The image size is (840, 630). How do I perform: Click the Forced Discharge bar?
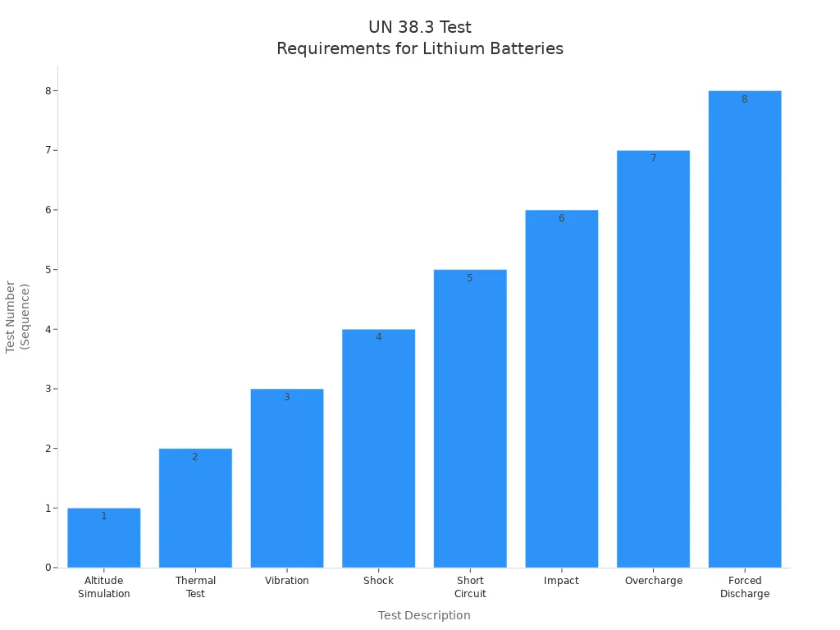(x=745, y=328)
